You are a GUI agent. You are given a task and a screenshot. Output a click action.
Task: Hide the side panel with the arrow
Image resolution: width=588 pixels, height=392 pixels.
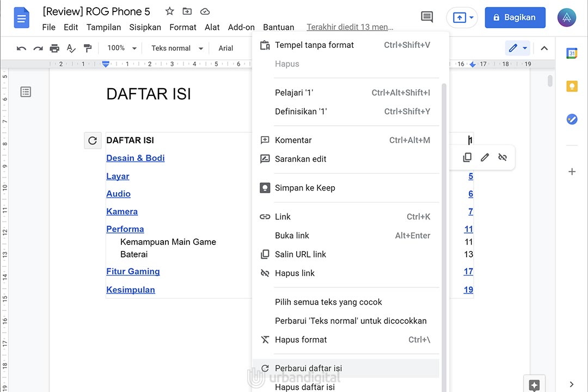(572, 384)
